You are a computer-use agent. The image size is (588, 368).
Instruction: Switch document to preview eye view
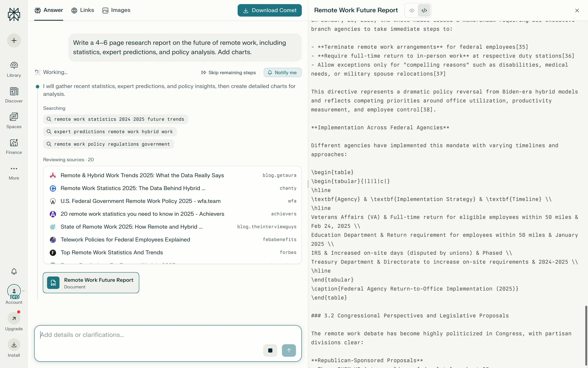pyautogui.click(x=412, y=10)
